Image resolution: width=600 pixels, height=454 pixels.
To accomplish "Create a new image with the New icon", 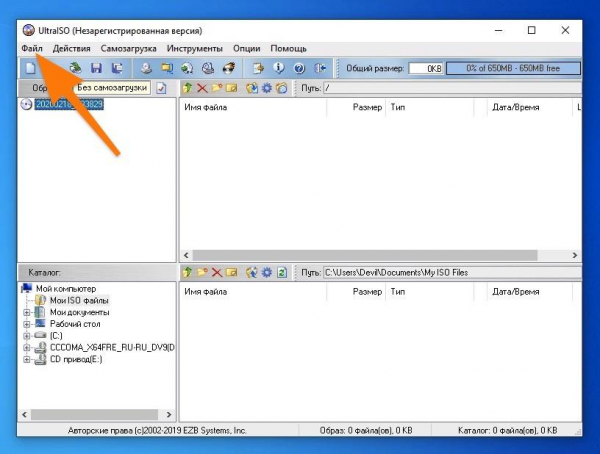I will click(x=31, y=68).
